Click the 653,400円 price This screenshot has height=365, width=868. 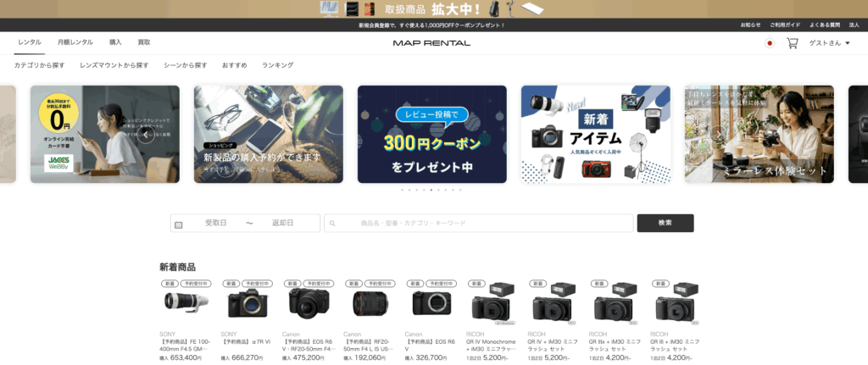coord(185,358)
